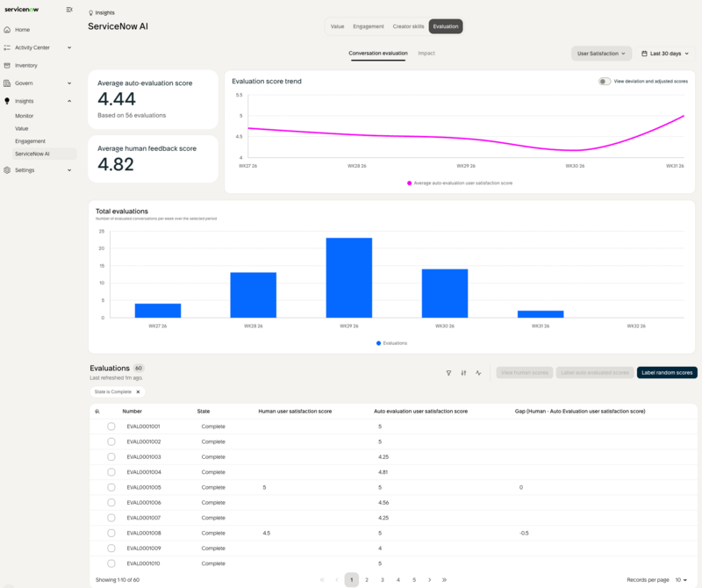Select row EVAL0001004 radio button

click(x=111, y=472)
